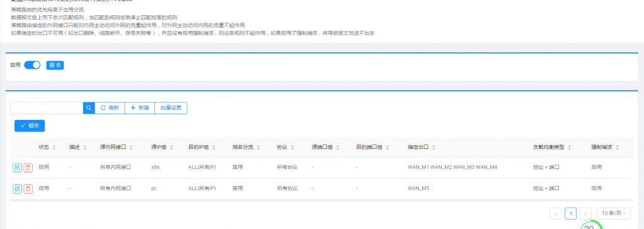Edit the pc rule row
The height and width of the screenshot is (229, 644).
tap(17, 188)
